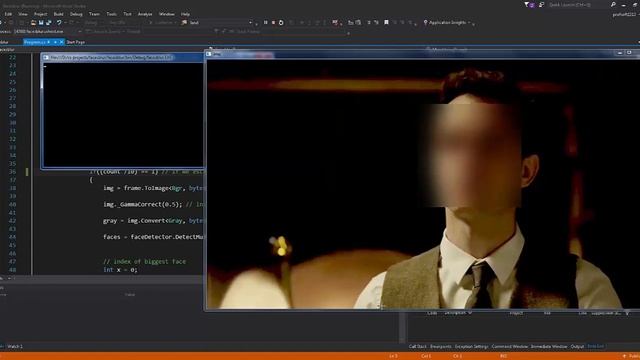Click the Pause (Break All) debug icon
640x360 pixels.
click(265, 22)
